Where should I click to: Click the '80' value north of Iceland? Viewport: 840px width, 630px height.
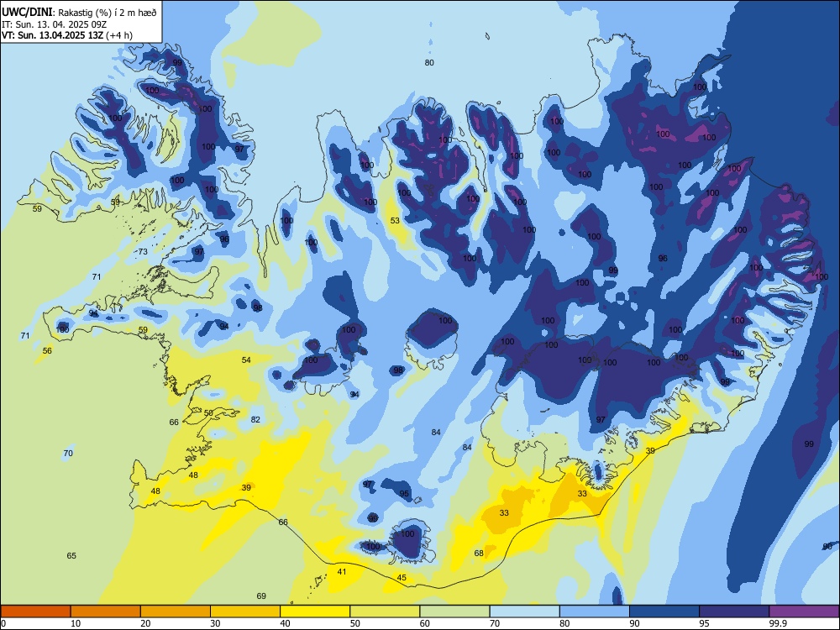[x=429, y=63]
